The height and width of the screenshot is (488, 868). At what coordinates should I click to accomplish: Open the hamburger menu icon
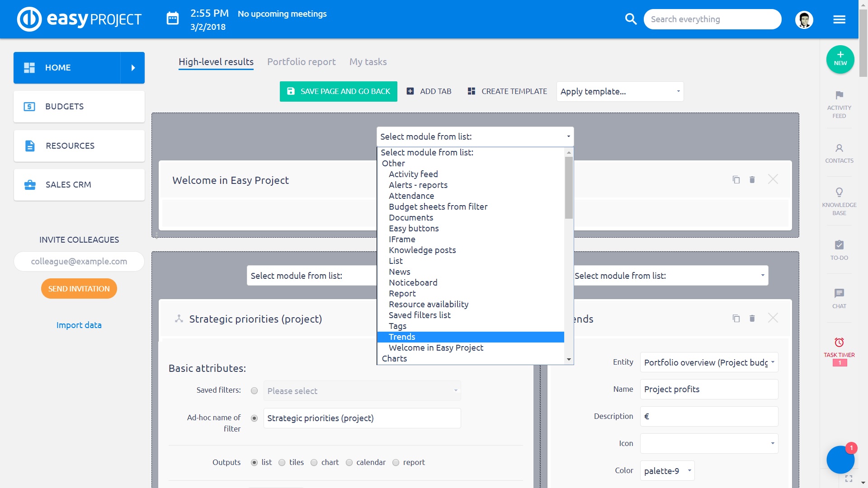pos(839,19)
